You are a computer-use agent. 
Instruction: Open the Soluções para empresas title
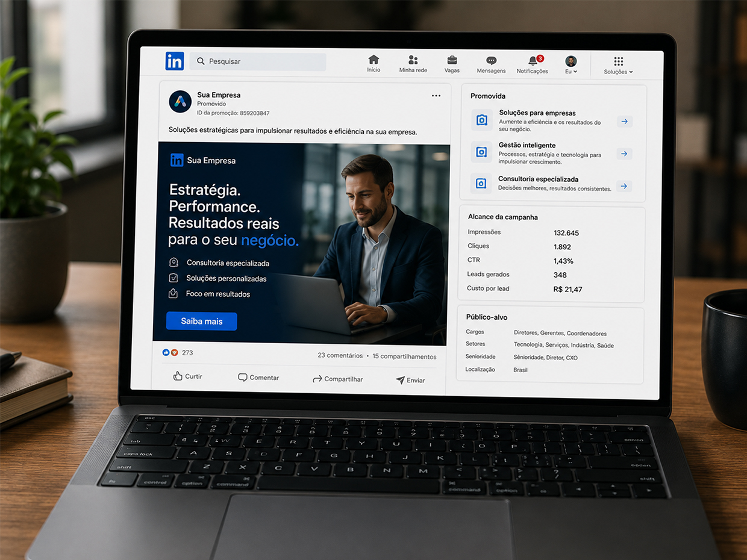(537, 113)
